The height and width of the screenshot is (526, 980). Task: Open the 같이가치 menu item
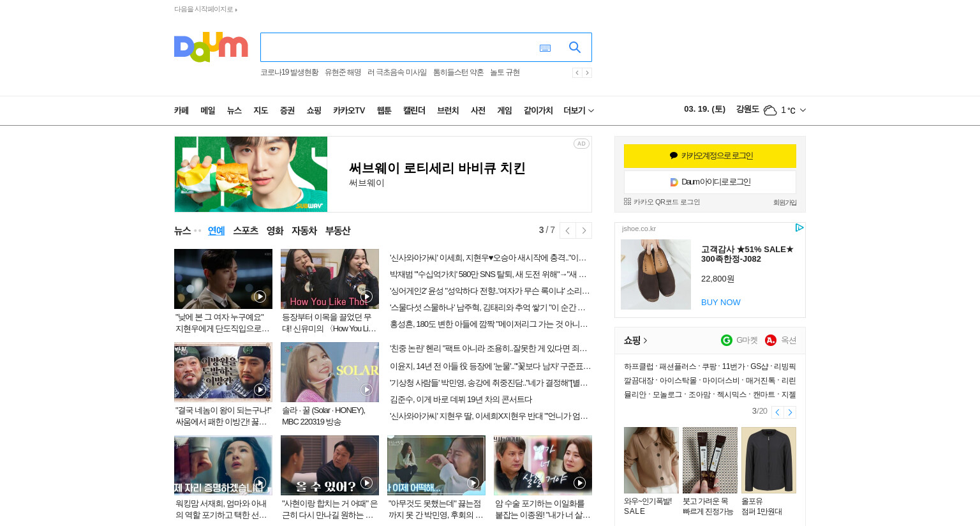coord(538,110)
